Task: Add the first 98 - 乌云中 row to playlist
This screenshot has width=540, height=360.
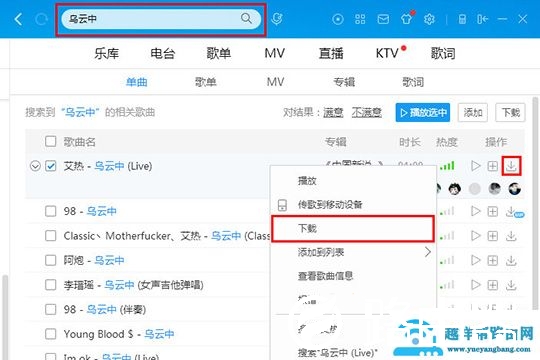Action: click(x=492, y=211)
